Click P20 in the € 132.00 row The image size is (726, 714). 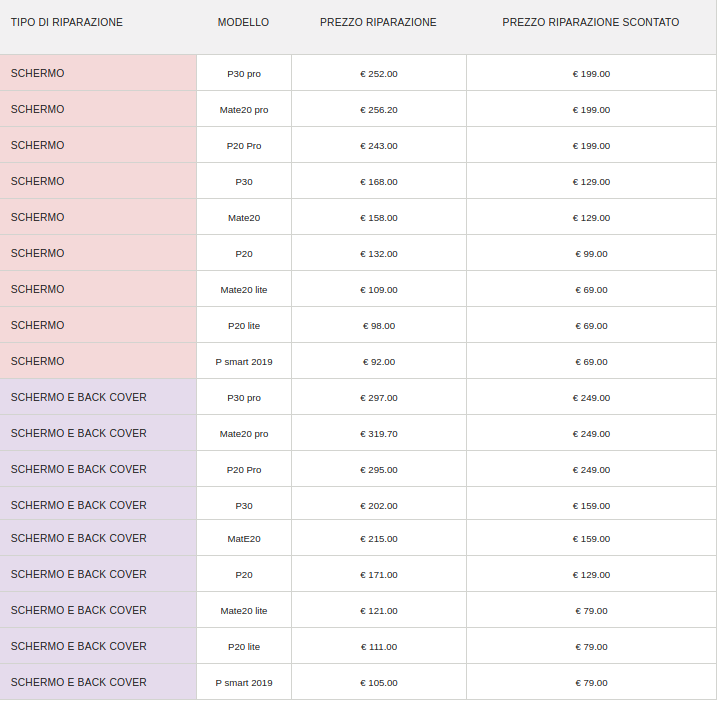point(244,254)
